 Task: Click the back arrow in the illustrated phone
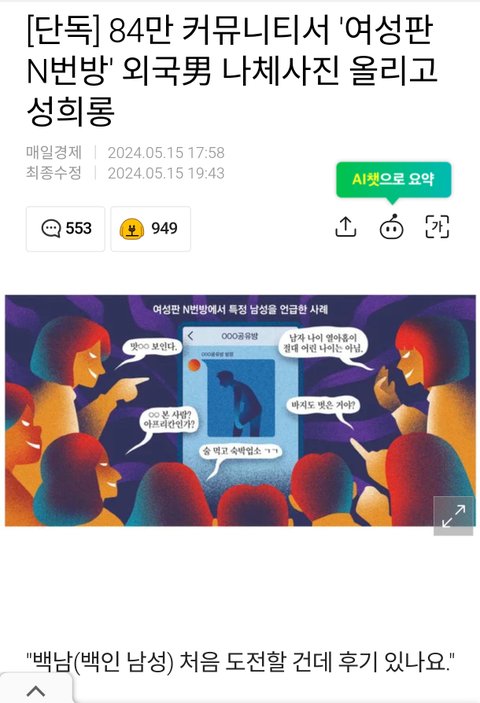(x=191, y=336)
